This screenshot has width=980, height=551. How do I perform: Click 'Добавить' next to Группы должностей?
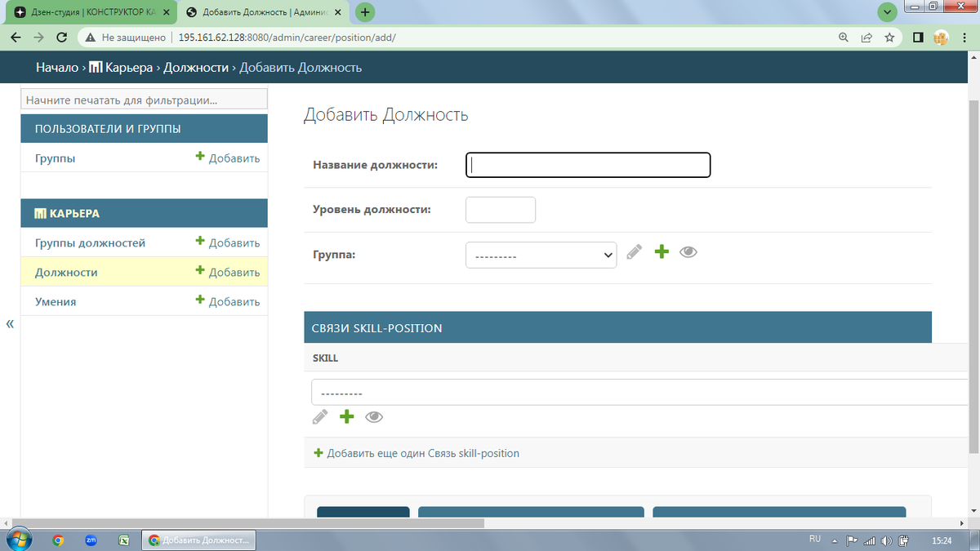coord(228,243)
